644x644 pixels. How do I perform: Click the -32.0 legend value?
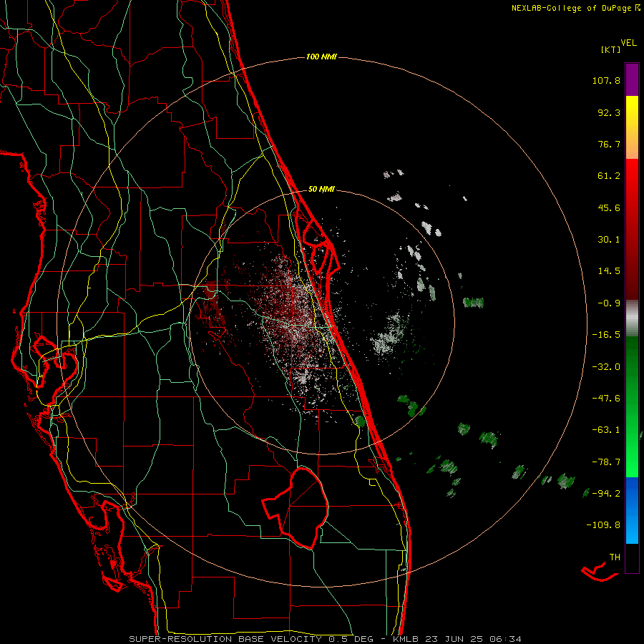point(606,367)
